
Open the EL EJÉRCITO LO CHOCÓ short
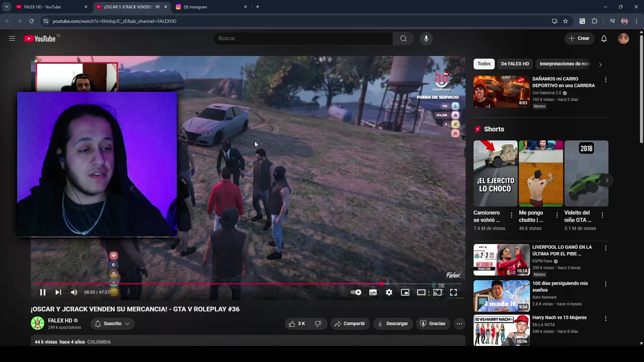(495, 173)
